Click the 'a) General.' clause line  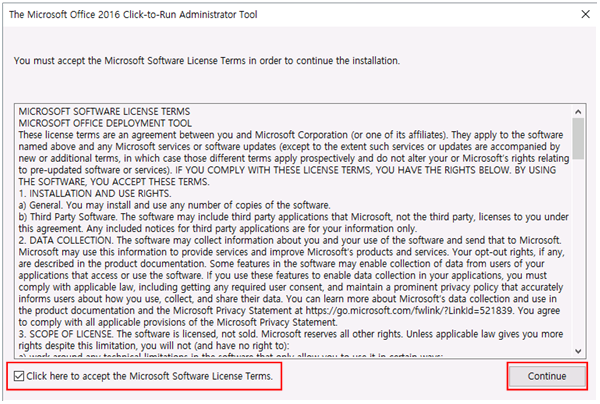click(174, 205)
